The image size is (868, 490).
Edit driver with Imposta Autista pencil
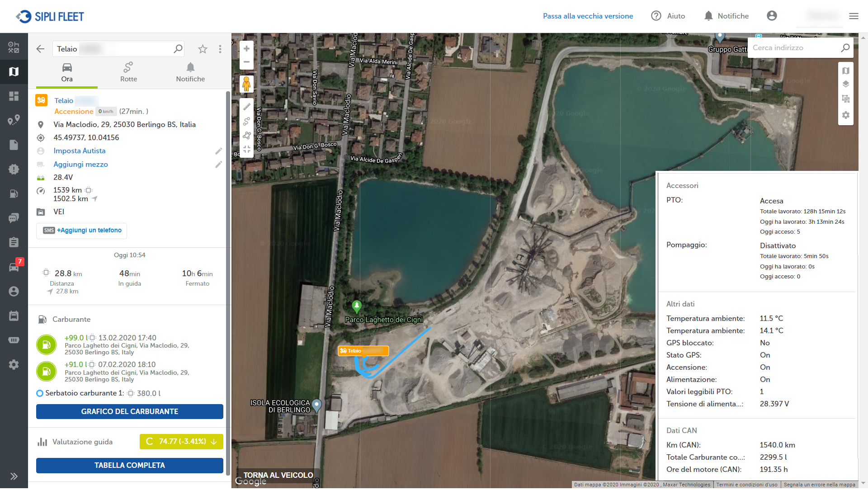[x=218, y=151]
